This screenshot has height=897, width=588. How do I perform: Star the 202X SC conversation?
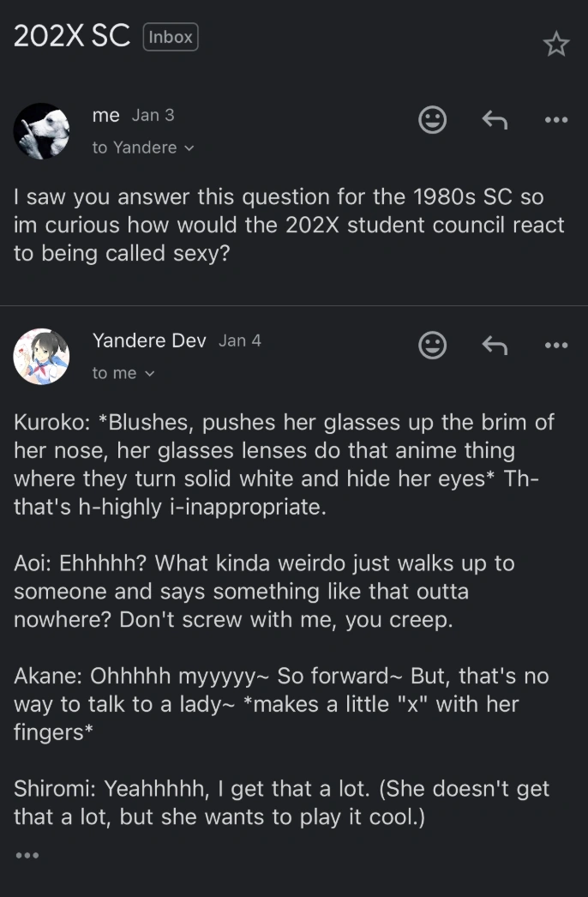coord(556,44)
